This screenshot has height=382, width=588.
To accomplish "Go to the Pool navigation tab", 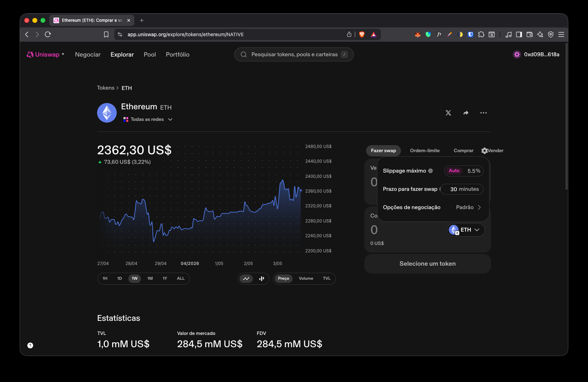I will pos(150,54).
